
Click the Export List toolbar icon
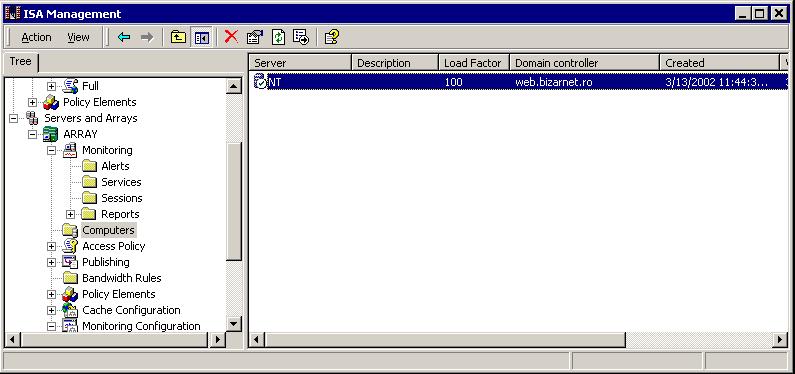[301, 37]
